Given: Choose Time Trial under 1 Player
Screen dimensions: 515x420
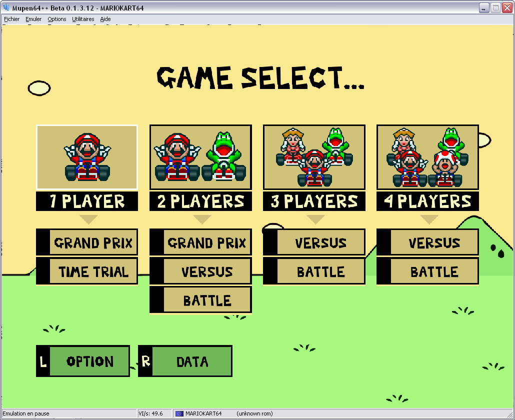Looking at the screenshot, I should 87,271.
